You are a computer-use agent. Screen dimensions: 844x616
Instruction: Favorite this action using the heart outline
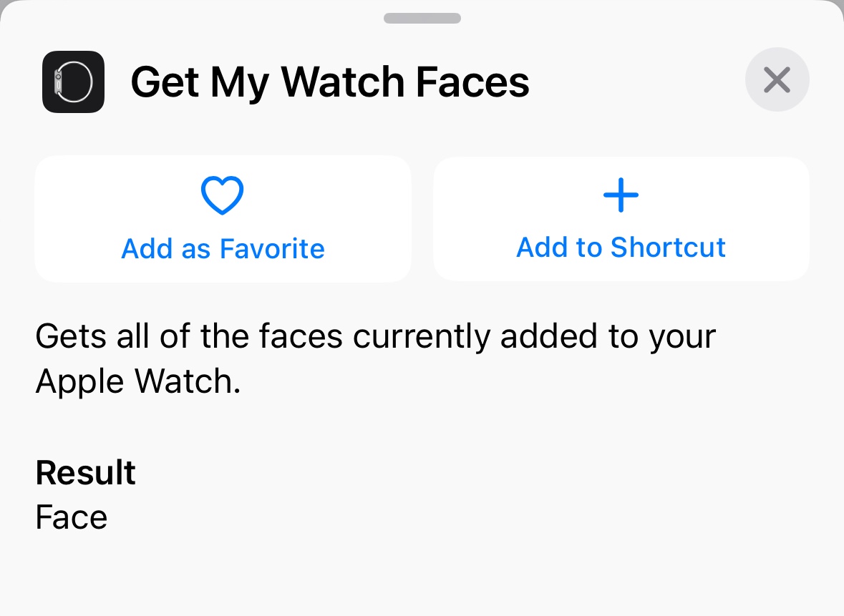pyautogui.click(x=223, y=195)
